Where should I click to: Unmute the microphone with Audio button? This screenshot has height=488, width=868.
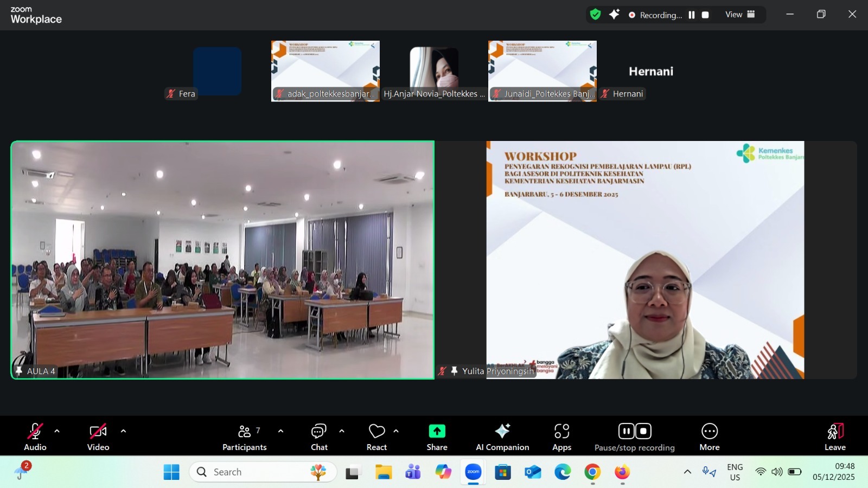[x=35, y=436]
